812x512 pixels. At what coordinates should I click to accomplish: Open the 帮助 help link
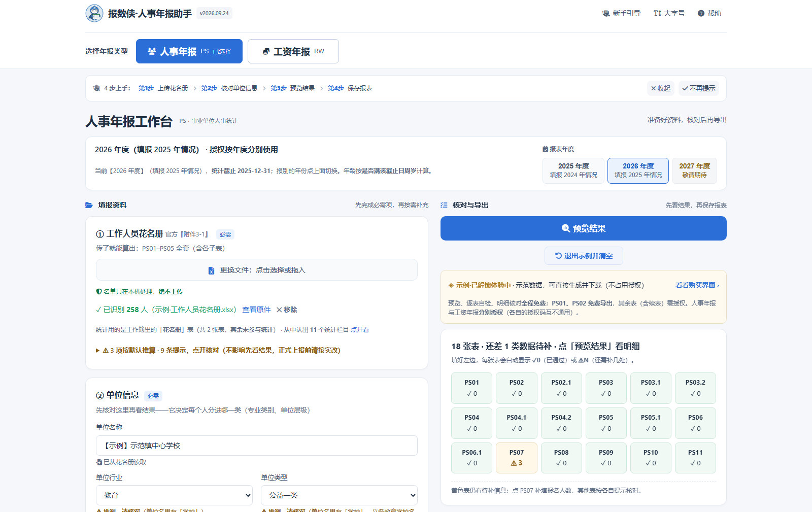[x=709, y=13]
